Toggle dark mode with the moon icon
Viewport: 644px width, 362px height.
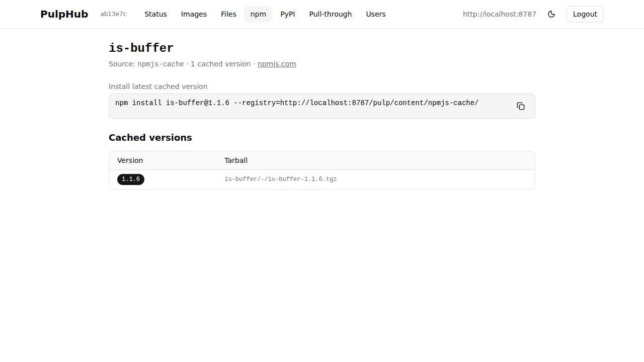click(x=551, y=14)
